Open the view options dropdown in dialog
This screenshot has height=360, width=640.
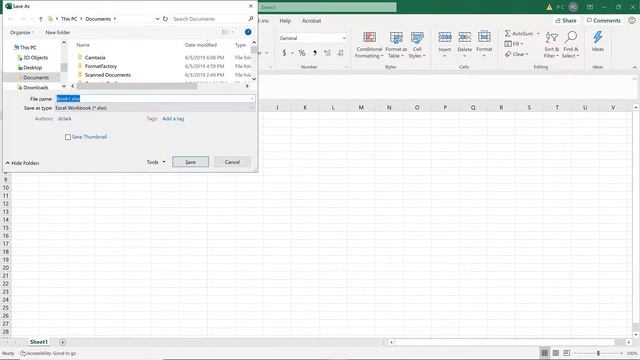tap(233, 32)
